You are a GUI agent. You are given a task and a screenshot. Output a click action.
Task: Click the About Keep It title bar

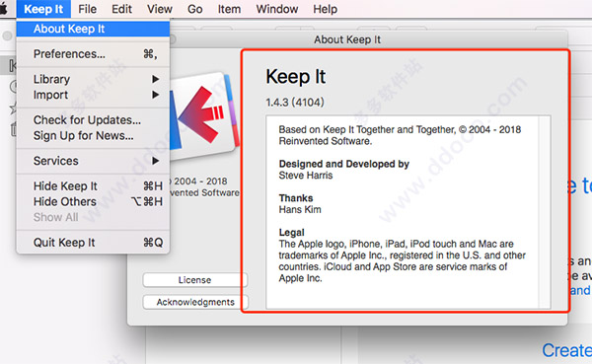point(347,39)
